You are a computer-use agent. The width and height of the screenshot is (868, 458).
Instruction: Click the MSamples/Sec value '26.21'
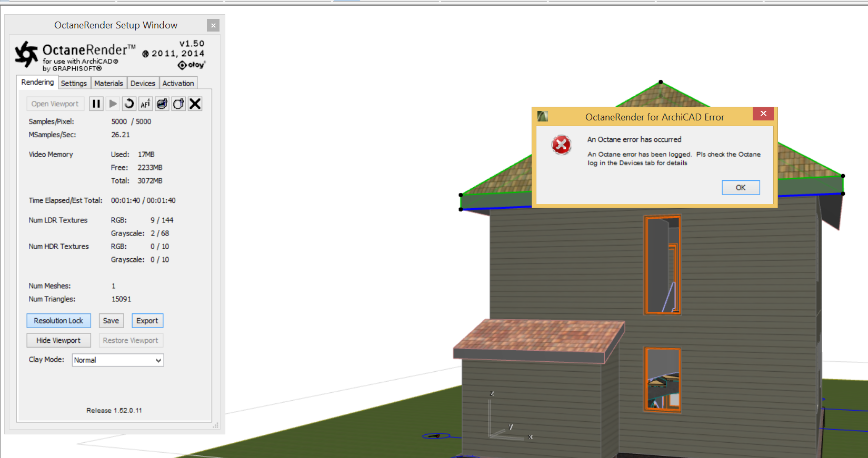pos(121,135)
